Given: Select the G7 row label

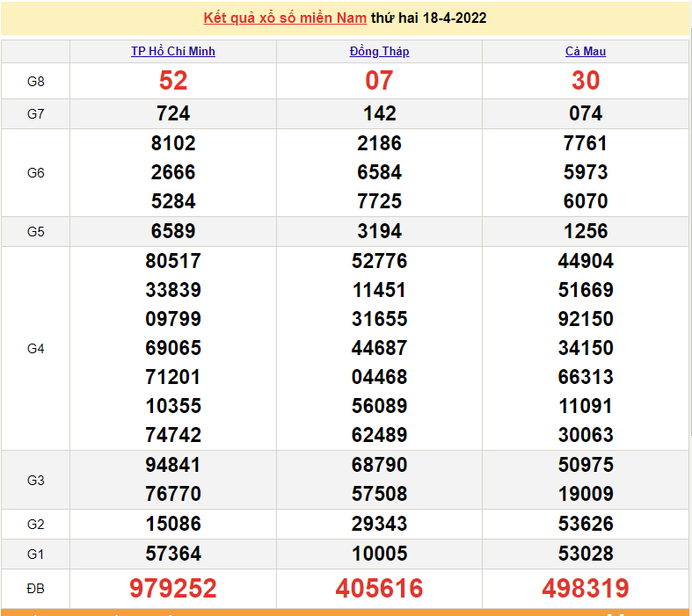Looking at the screenshot, I should pos(35,113).
